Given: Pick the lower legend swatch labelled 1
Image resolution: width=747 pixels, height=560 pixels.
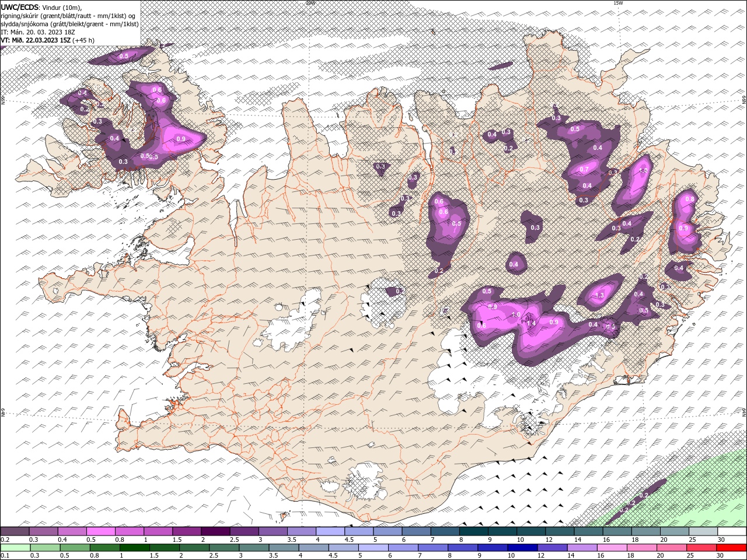Looking at the screenshot, I should pyautogui.click(x=134, y=548).
